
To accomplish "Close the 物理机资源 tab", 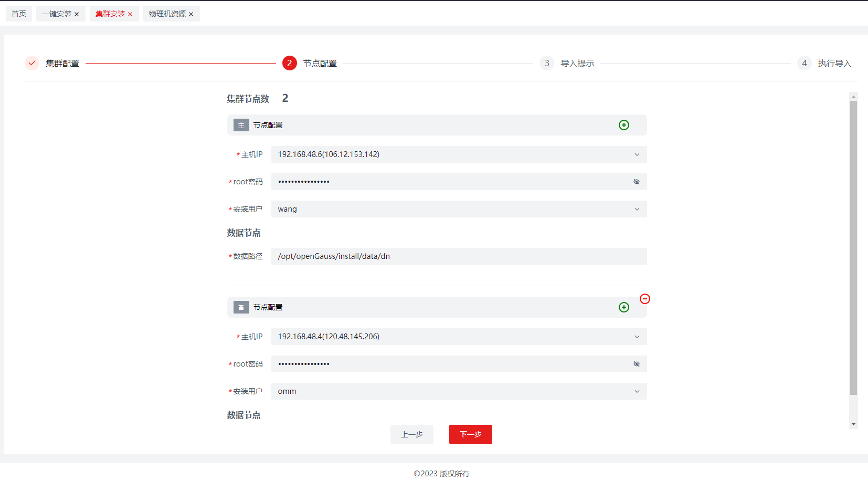I will coord(191,14).
